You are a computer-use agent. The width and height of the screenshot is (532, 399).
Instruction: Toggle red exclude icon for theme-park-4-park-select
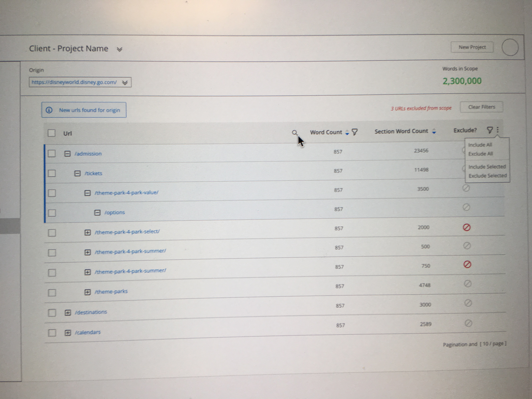coord(467,227)
